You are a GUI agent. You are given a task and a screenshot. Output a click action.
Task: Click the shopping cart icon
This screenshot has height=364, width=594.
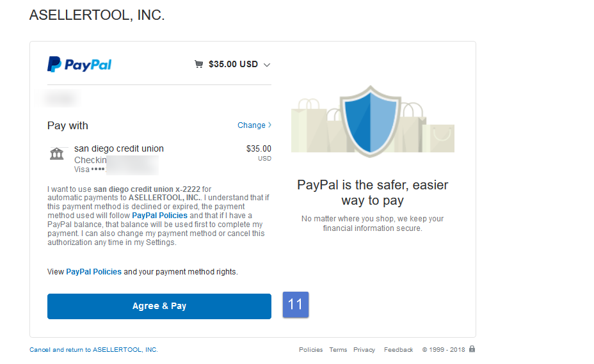[199, 64]
